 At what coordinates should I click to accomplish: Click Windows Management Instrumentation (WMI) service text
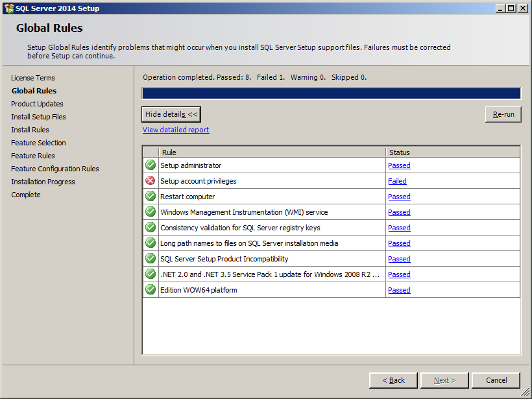click(244, 212)
